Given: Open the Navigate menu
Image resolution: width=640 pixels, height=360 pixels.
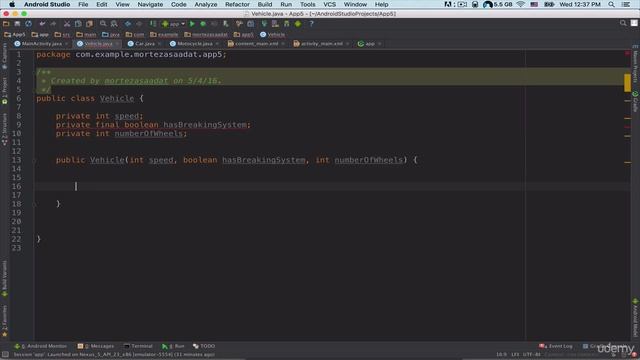Looking at the screenshot, I should pyautogui.click(x=150, y=4).
